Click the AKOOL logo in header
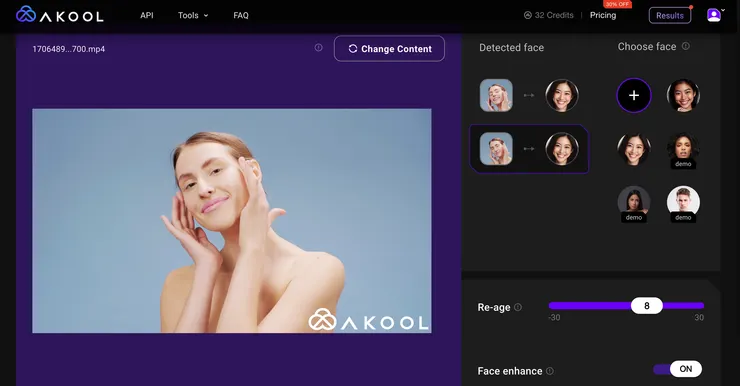 point(59,15)
